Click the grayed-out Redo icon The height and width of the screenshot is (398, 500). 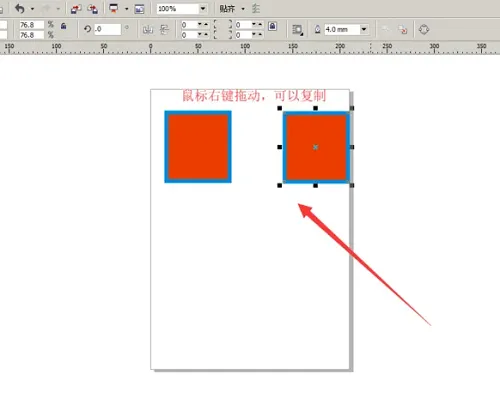pyautogui.click(x=46, y=8)
